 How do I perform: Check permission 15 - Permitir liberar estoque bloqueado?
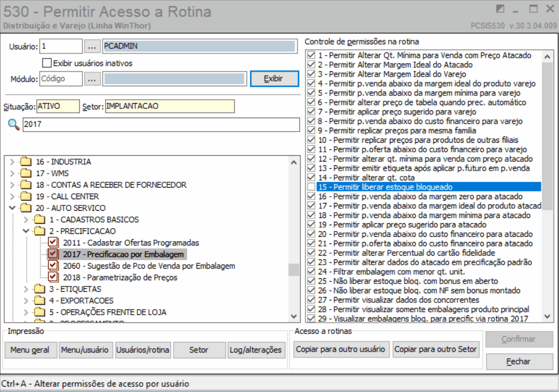(x=311, y=187)
